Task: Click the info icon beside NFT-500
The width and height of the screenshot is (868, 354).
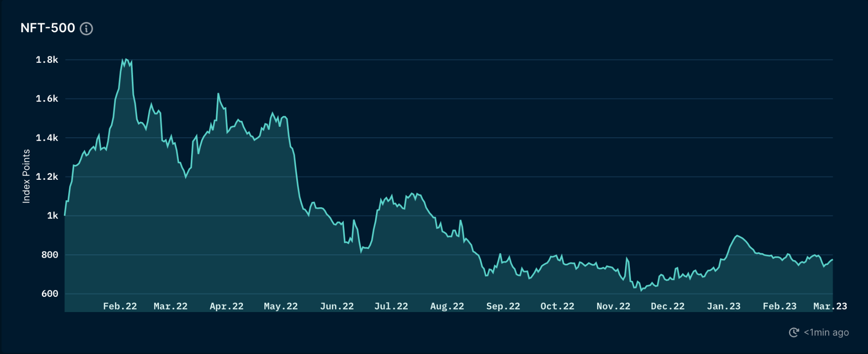Action: click(x=86, y=28)
